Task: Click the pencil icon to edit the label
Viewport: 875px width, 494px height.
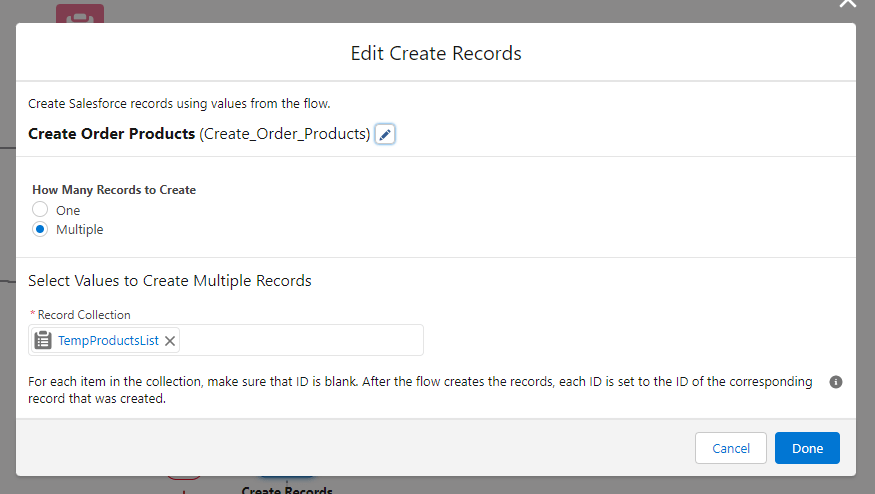Action: pyautogui.click(x=385, y=134)
